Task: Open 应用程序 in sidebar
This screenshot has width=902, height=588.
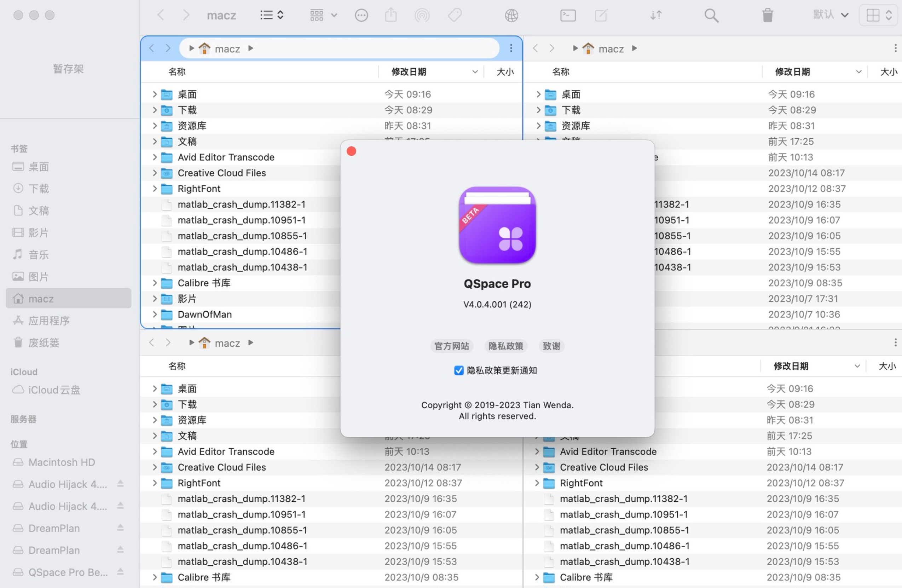Action: tap(68, 320)
